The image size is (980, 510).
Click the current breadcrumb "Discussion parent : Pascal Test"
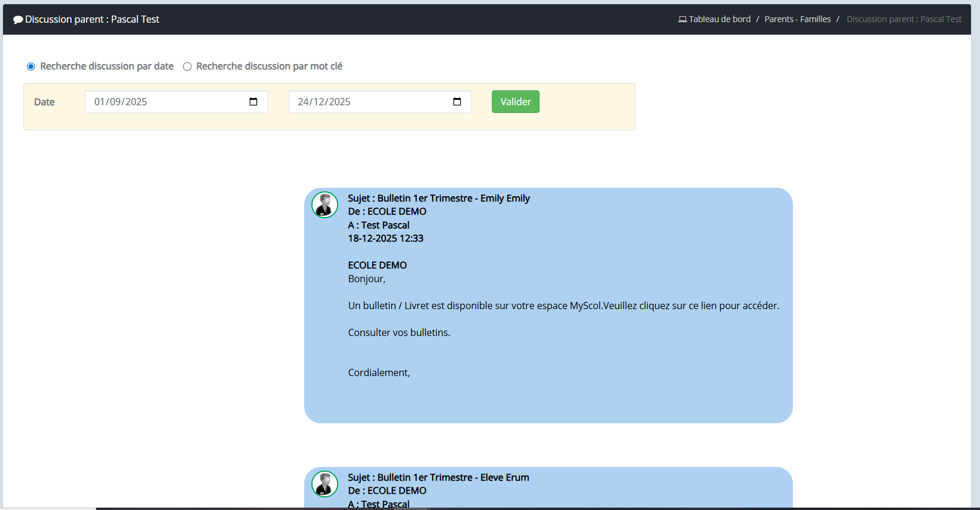point(904,19)
